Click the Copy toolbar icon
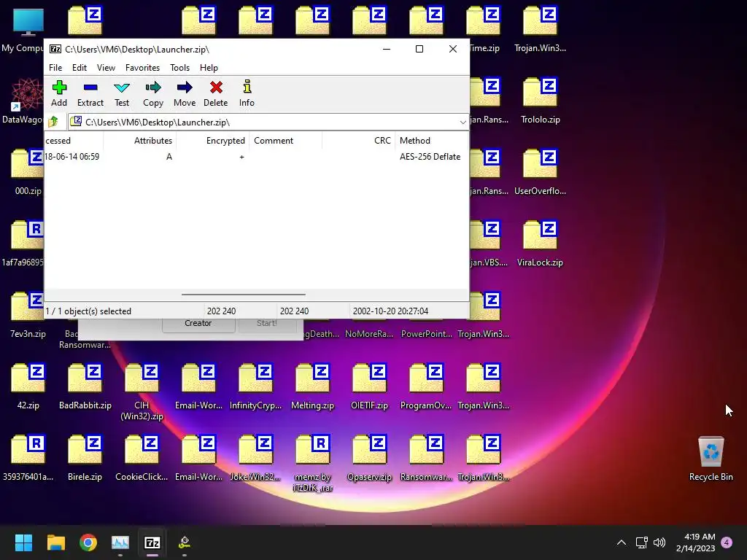747x560 pixels. click(153, 93)
